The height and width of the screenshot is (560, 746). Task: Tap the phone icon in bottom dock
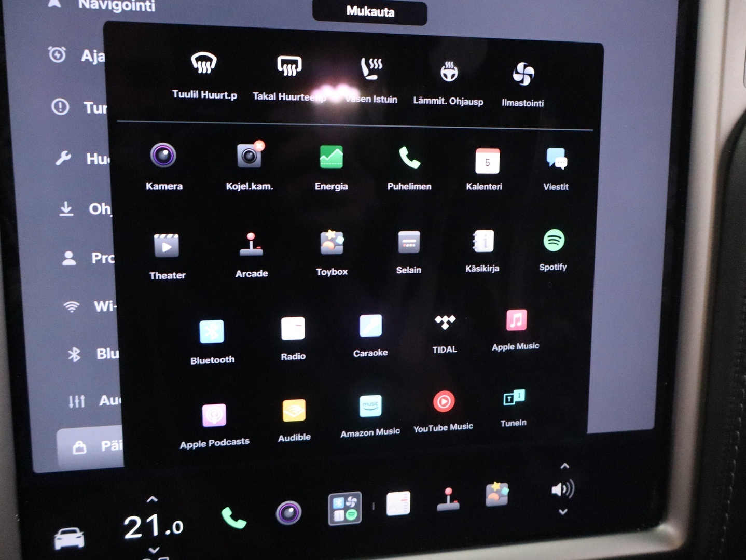234,517
